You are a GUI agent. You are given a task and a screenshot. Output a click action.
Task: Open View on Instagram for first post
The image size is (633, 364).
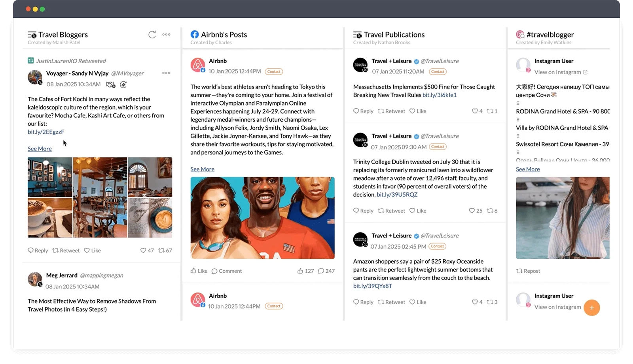tap(561, 72)
